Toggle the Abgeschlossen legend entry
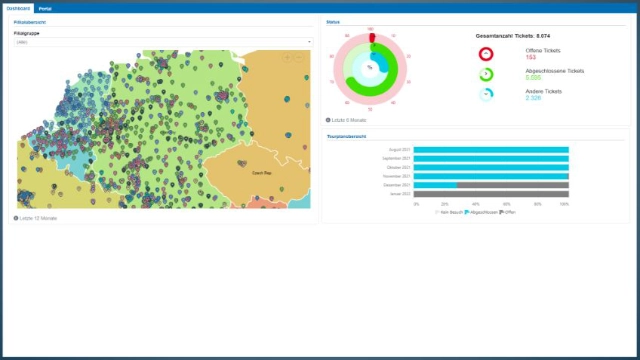Viewport: 640px width, 360px height. [x=482, y=212]
